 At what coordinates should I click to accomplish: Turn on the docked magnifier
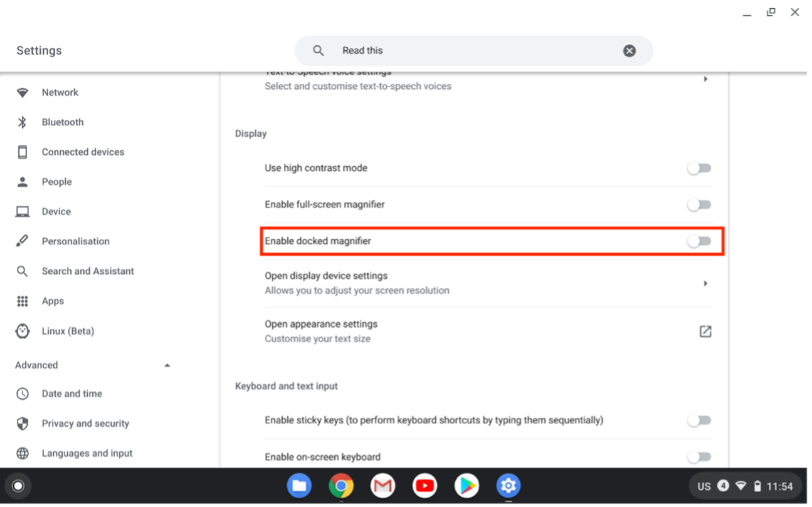pyautogui.click(x=699, y=241)
